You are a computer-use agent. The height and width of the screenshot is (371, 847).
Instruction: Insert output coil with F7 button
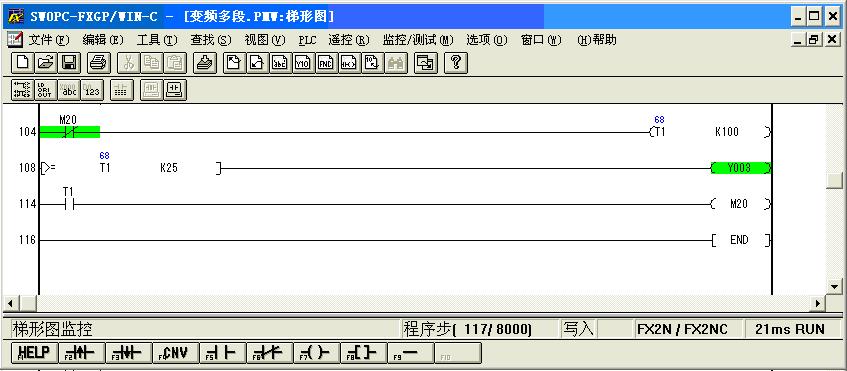click(317, 353)
